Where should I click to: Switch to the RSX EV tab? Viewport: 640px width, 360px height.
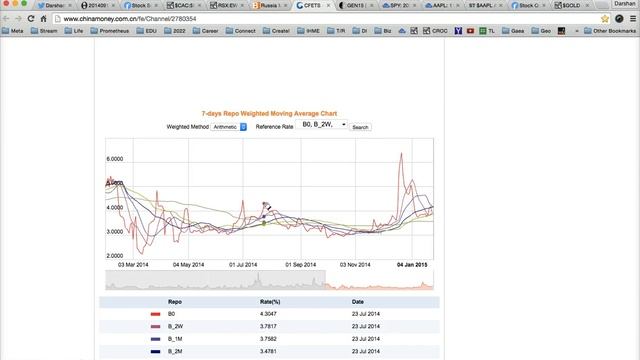[x=226, y=5]
